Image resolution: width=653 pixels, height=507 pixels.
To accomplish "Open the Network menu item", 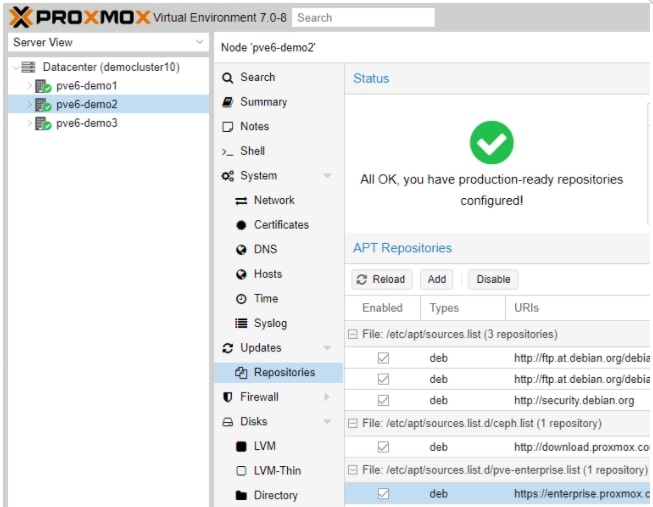I will pyautogui.click(x=279, y=200).
